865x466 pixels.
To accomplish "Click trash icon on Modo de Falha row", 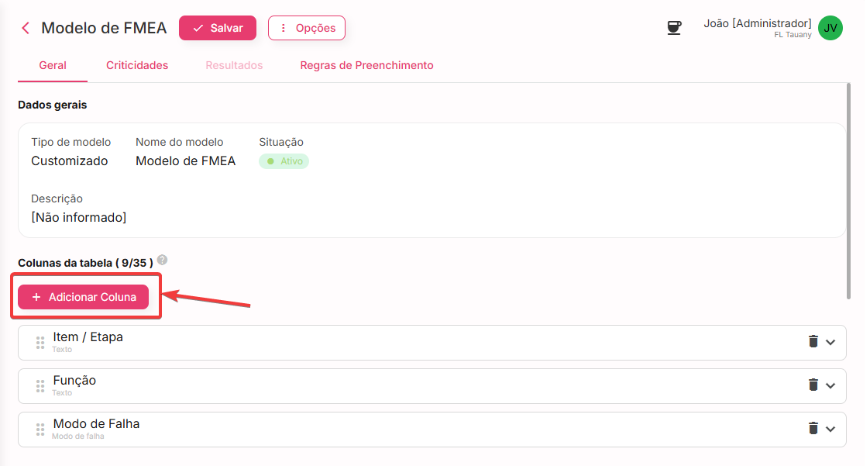I will [x=813, y=428].
